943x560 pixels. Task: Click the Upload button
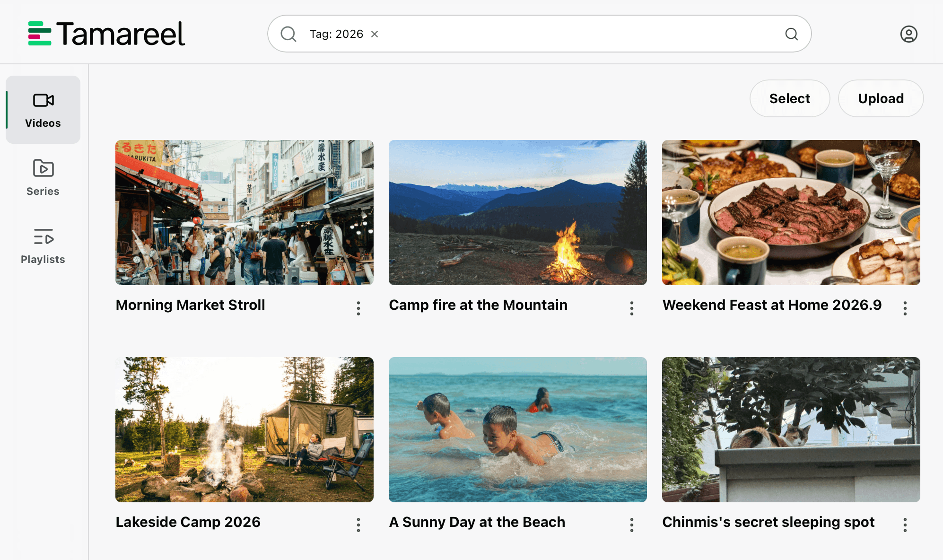(x=881, y=98)
